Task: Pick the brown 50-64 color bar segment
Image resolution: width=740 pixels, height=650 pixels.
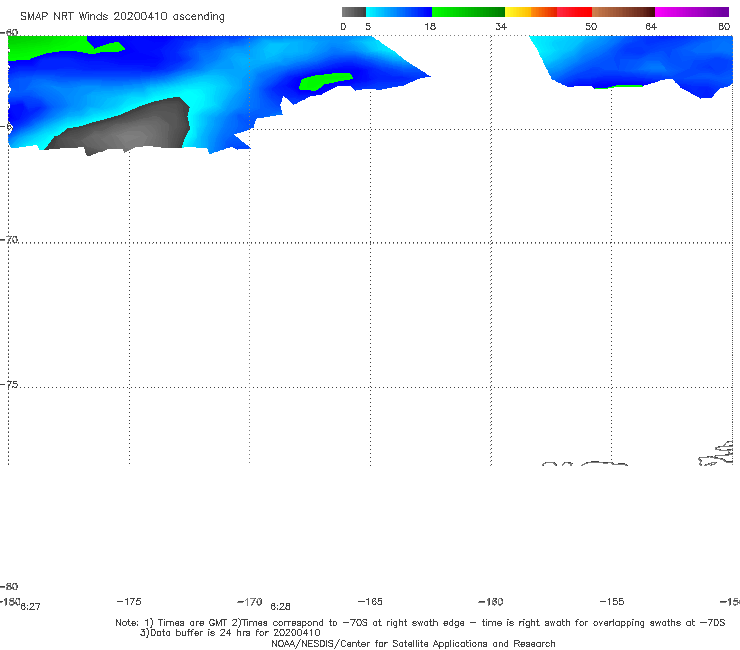Action: [x=623, y=12]
